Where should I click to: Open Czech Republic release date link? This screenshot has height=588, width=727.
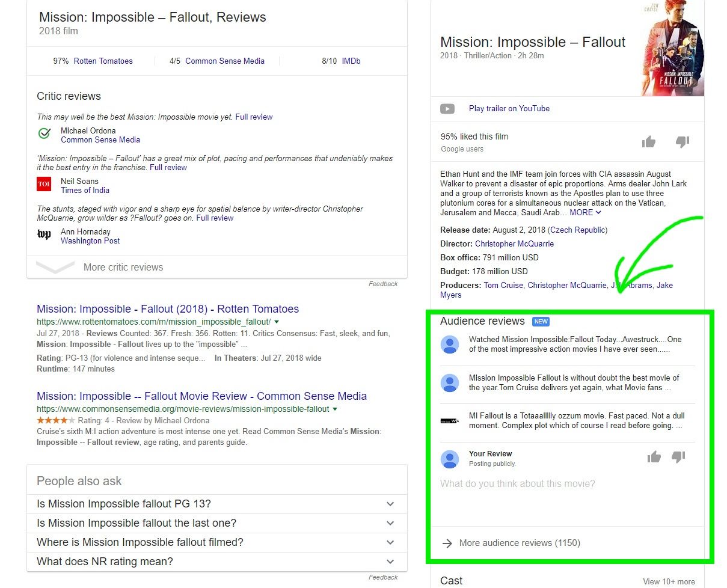(x=577, y=230)
